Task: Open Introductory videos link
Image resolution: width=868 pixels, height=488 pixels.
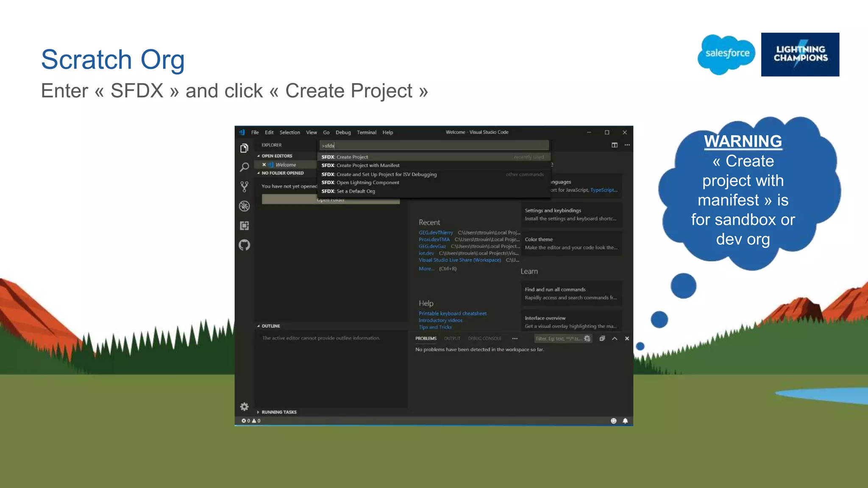Action: tap(440, 320)
